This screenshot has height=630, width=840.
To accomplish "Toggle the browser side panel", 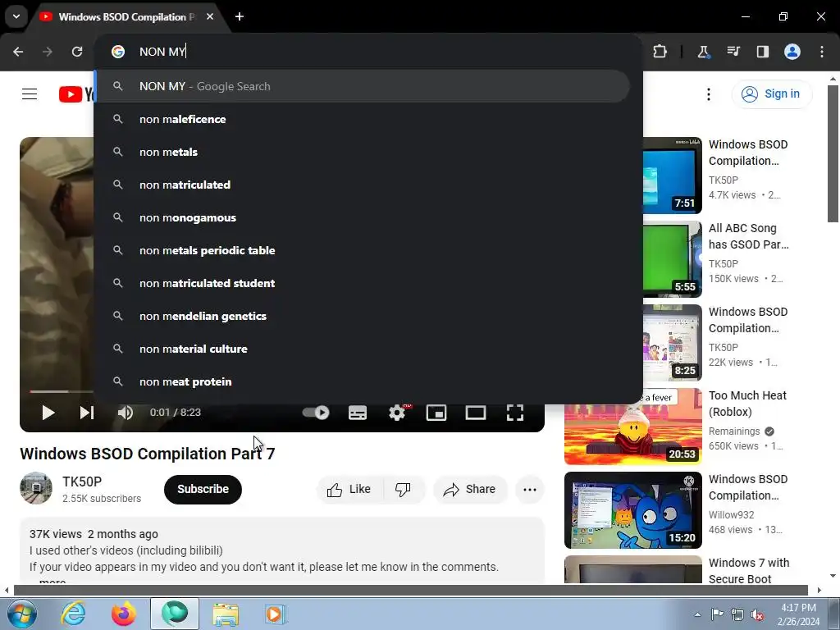I will (x=762, y=52).
